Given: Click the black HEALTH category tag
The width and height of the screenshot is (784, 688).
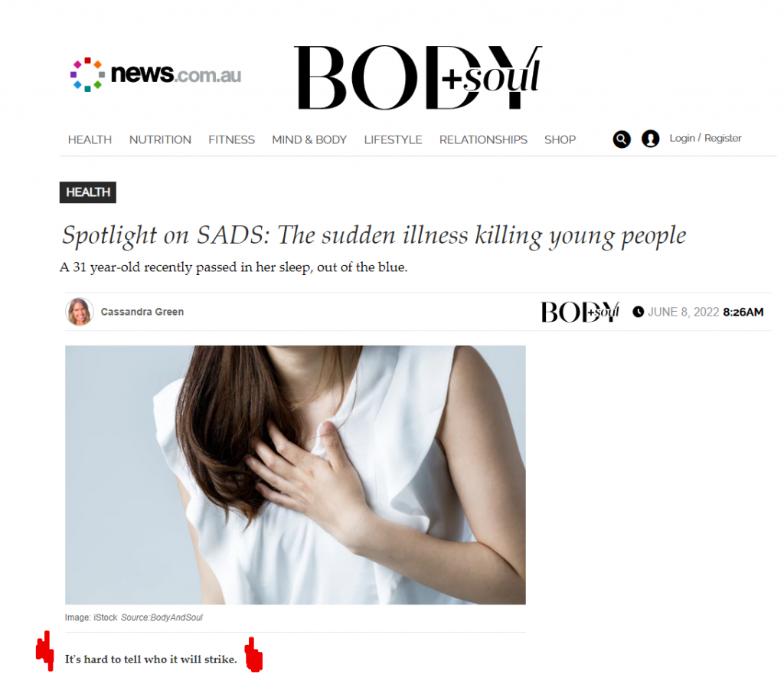Looking at the screenshot, I should click(88, 192).
